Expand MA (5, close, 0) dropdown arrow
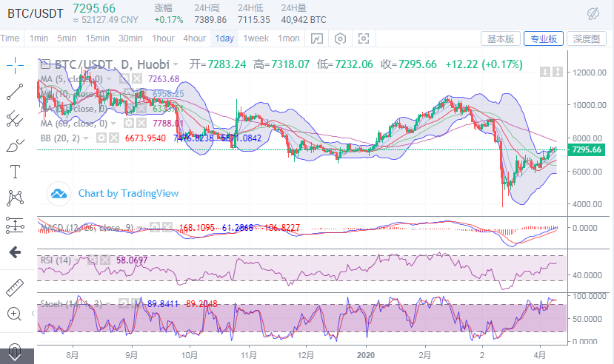Viewport: 614px width, 364px height. (x=110, y=79)
